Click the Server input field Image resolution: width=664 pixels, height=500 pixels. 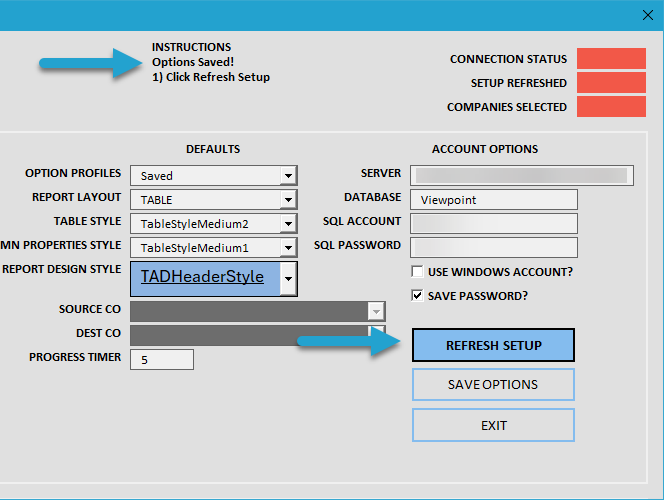(522, 175)
